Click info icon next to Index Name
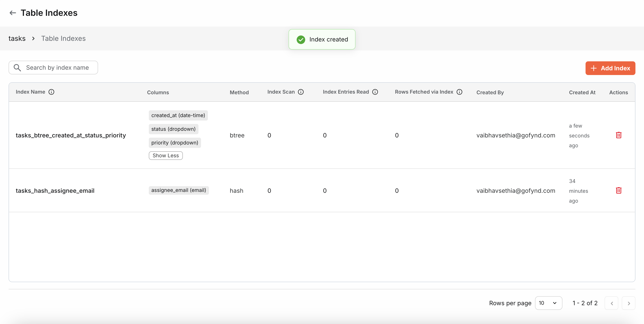This screenshot has width=644, height=324. tap(51, 92)
